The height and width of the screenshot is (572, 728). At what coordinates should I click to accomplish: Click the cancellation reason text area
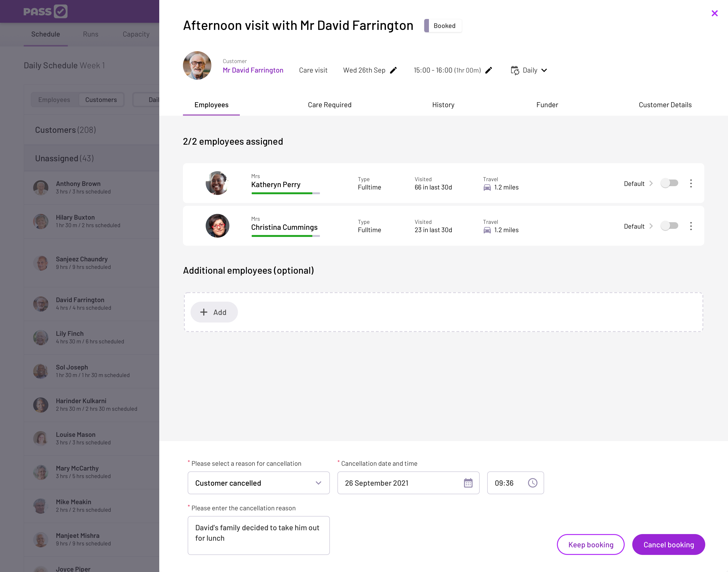tap(259, 535)
